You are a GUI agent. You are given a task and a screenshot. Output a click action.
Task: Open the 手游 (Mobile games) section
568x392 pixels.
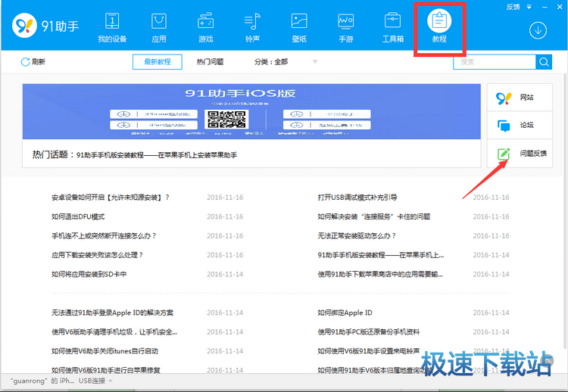[346, 28]
